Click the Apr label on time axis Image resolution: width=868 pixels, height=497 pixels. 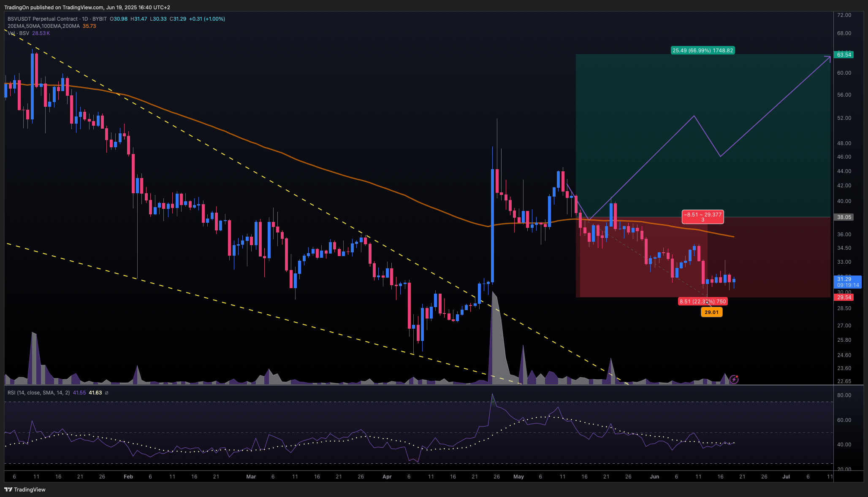[387, 477]
